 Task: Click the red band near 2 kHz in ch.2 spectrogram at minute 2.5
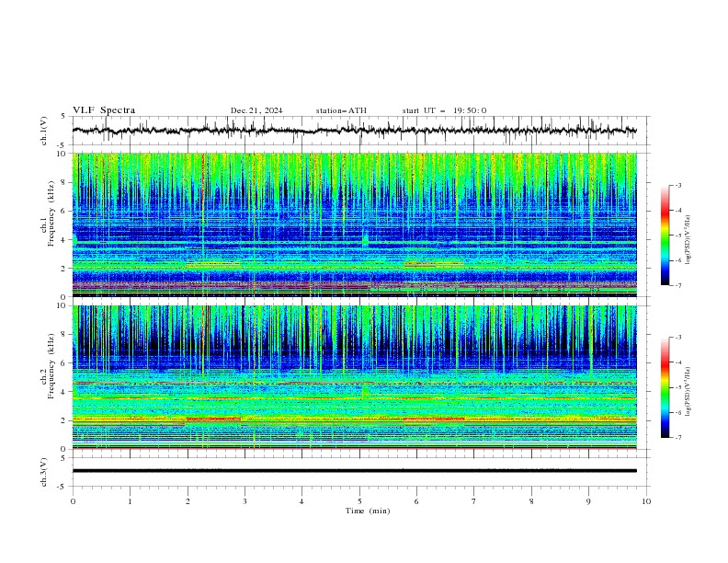click(x=213, y=419)
